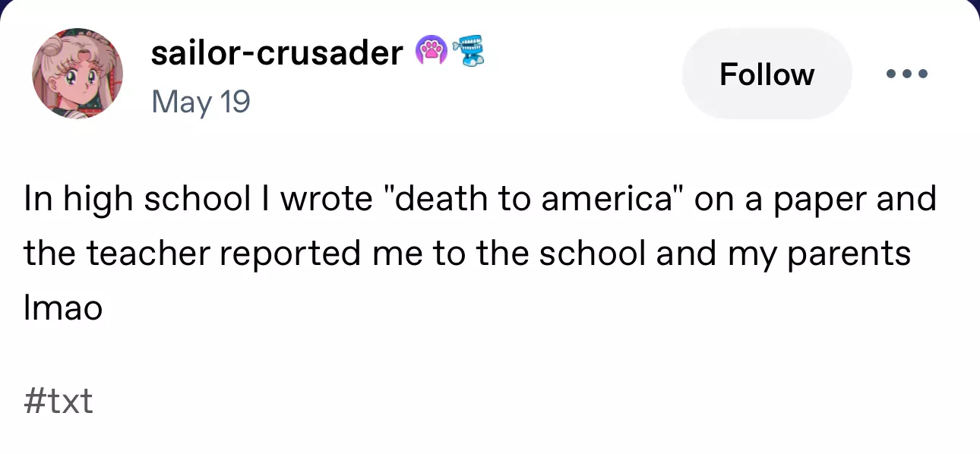The image size is (980, 454).
Task: Click the word "reported" in the post
Action: pos(291,254)
